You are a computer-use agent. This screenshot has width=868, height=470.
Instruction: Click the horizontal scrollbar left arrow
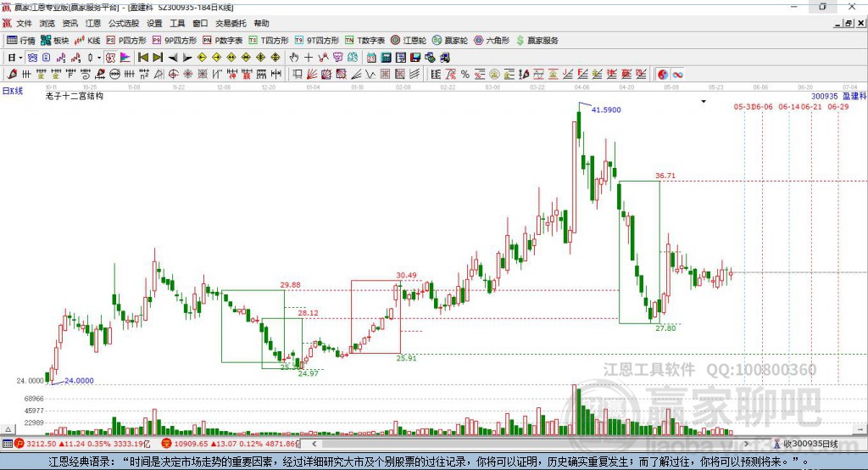314,444
